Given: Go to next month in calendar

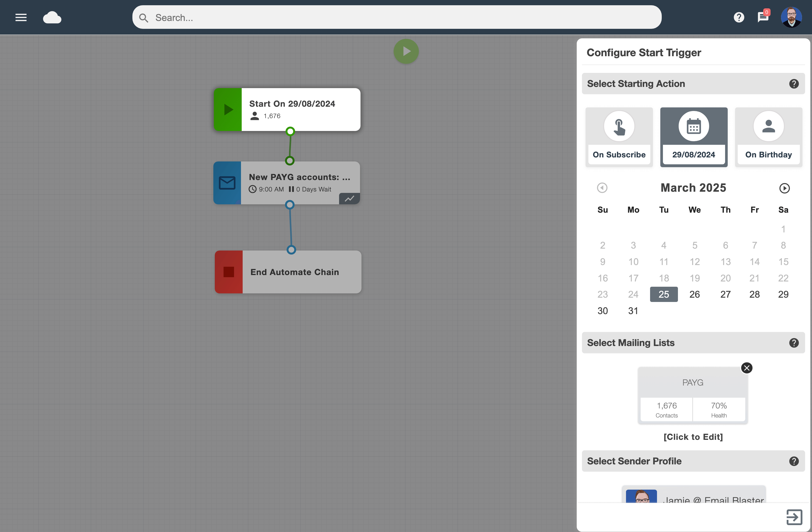Looking at the screenshot, I should [784, 188].
